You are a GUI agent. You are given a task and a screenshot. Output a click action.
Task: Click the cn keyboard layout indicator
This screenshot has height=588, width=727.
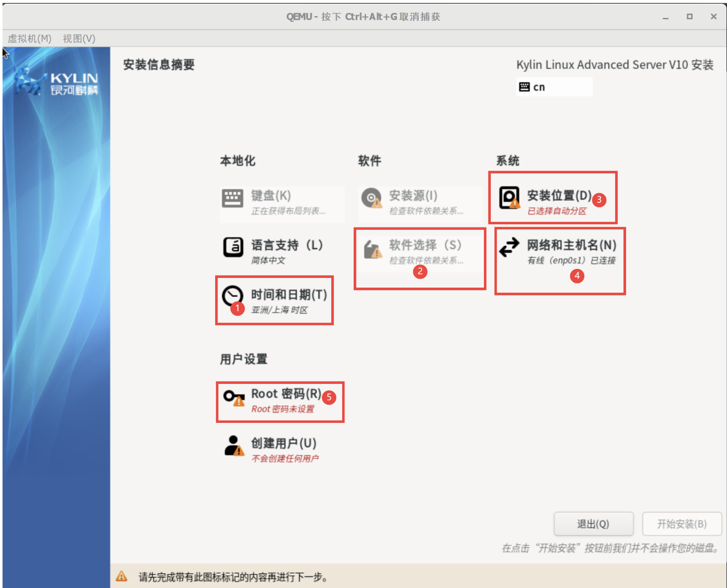coord(554,87)
